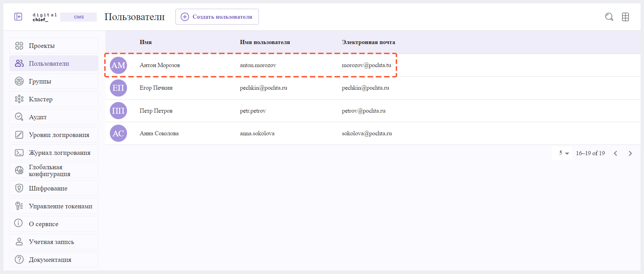Open Аудит section
The width and height of the screenshot is (644, 274).
(x=54, y=117)
